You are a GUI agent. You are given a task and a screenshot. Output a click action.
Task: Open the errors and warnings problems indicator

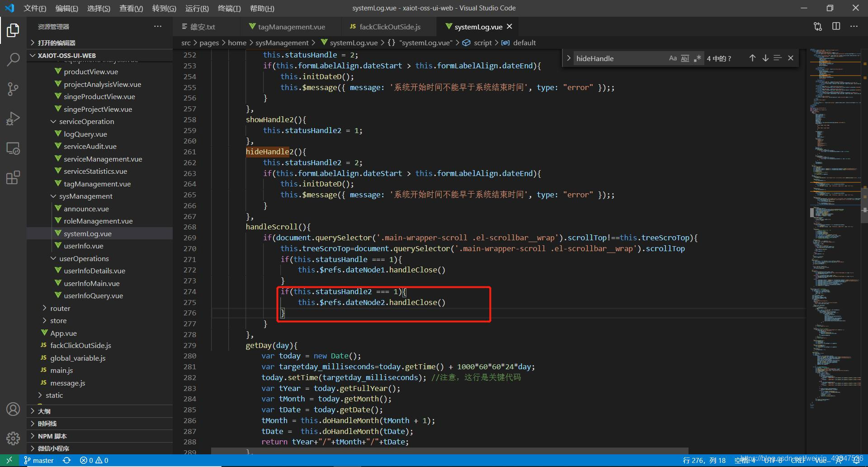(x=94, y=460)
